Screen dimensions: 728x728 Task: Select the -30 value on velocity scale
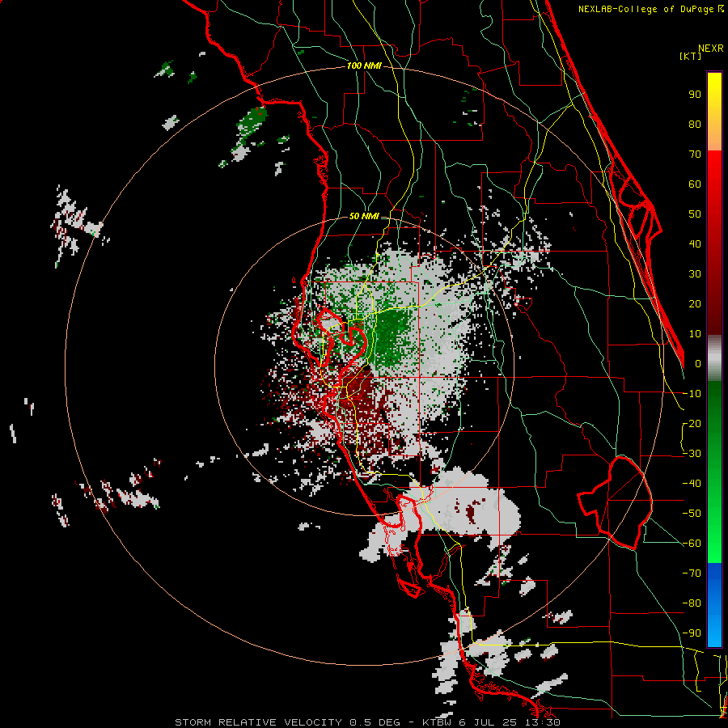(x=692, y=454)
